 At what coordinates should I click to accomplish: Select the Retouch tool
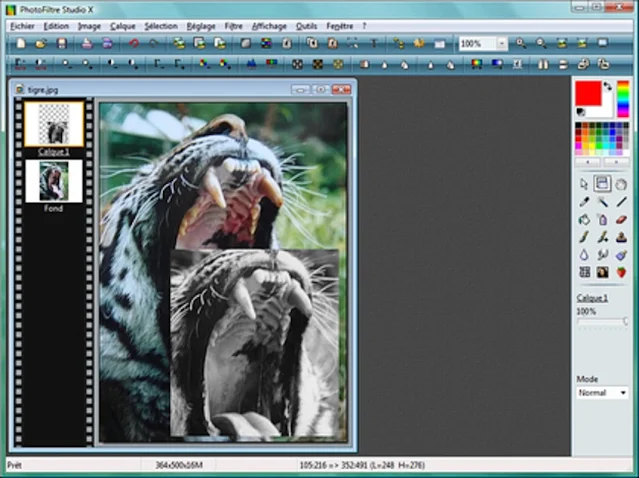click(x=621, y=255)
